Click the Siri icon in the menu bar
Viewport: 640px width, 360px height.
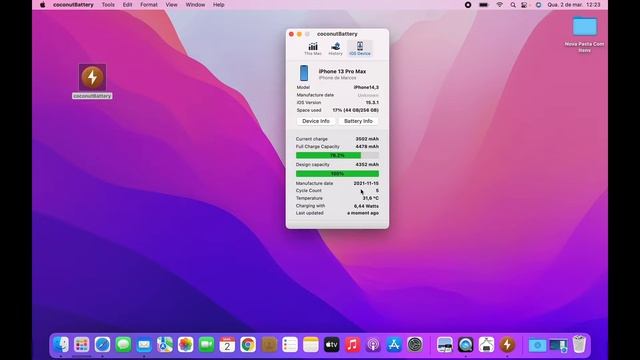538,5
